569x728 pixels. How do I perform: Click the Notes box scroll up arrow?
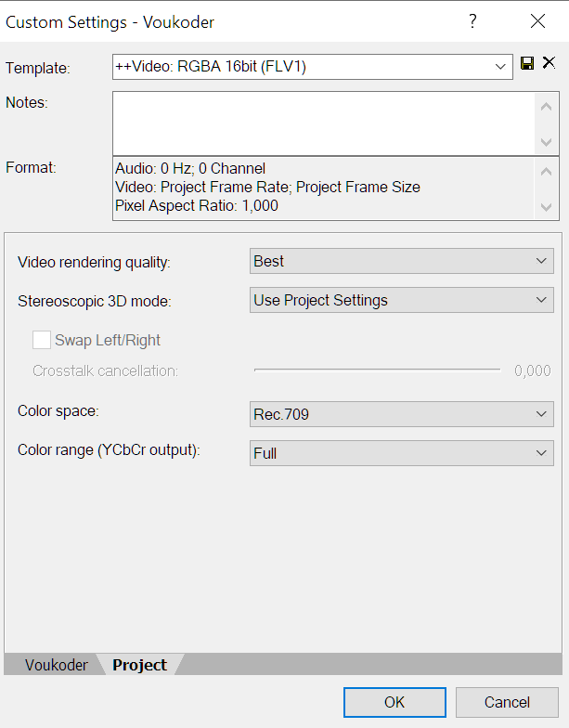click(x=546, y=107)
